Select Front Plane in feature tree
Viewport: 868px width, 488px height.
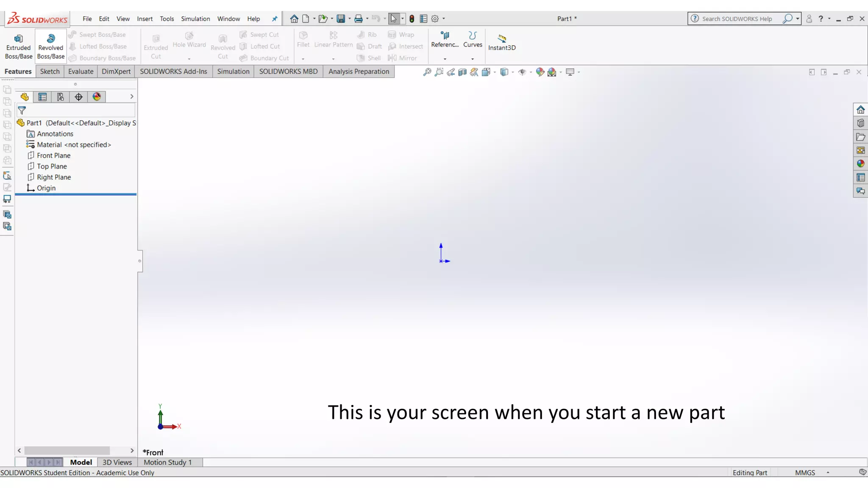(53, 155)
